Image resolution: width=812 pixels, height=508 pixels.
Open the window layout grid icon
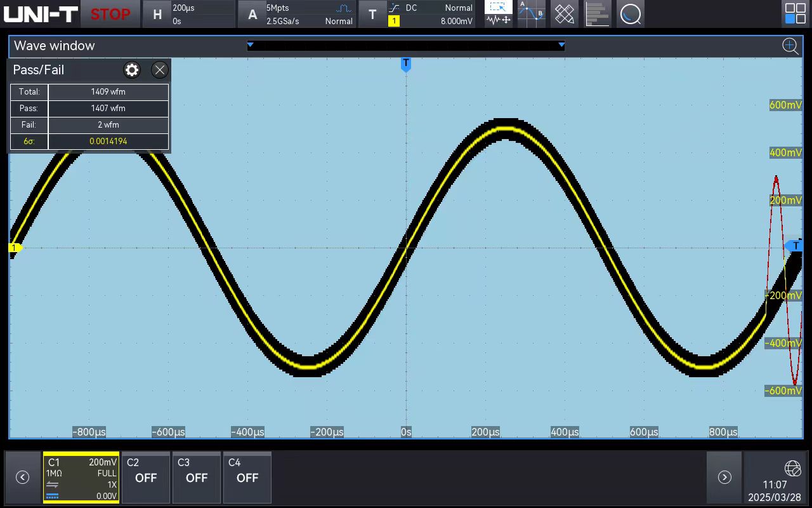click(795, 13)
